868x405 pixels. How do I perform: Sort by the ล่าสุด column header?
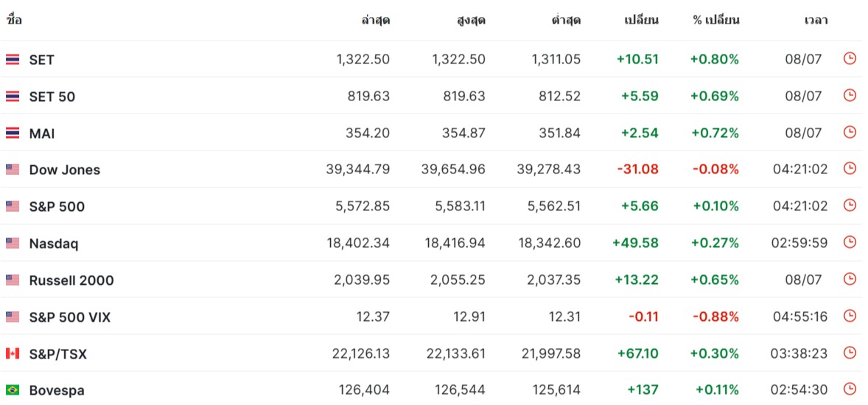[376, 21]
